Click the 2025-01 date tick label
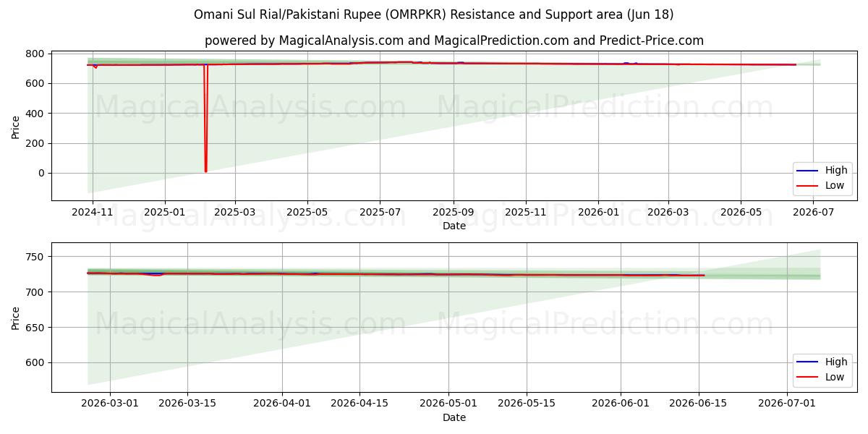This screenshot has width=868, height=434. click(x=165, y=213)
